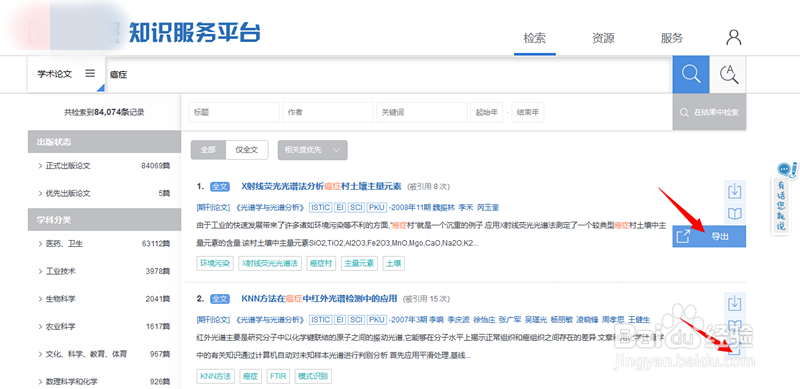Focus the search box containing 癌症
This screenshot has height=389, width=800.
coord(389,75)
